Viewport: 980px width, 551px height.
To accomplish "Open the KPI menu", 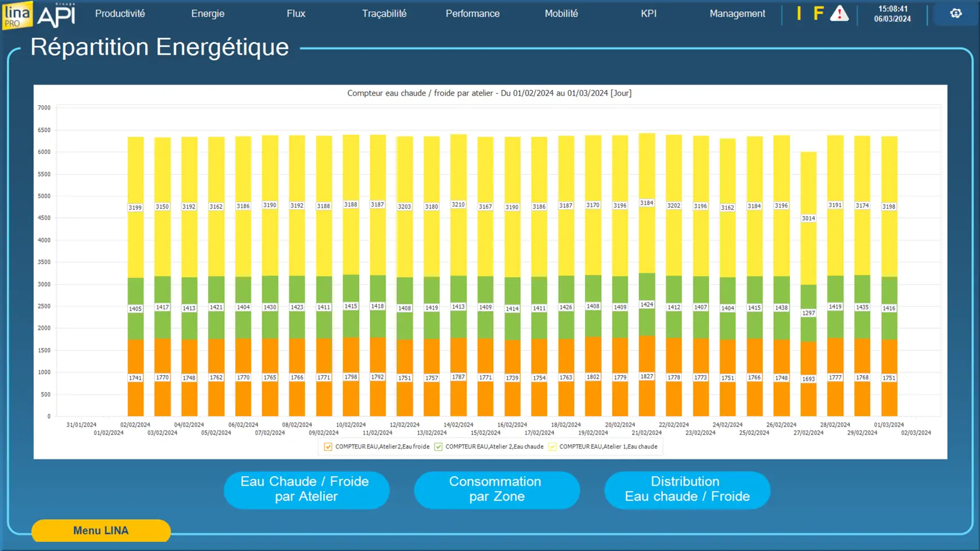I will click(x=649, y=13).
